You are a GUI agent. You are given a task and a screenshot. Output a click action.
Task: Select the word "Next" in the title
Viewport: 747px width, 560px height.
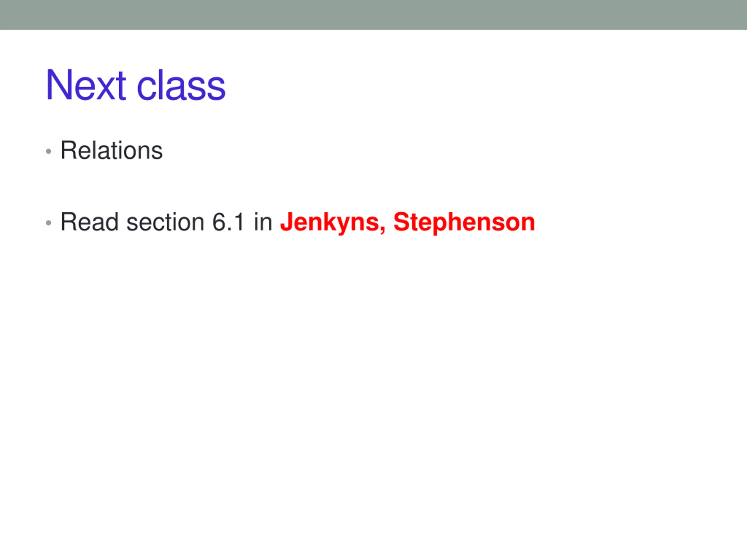[x=86, y=85]
